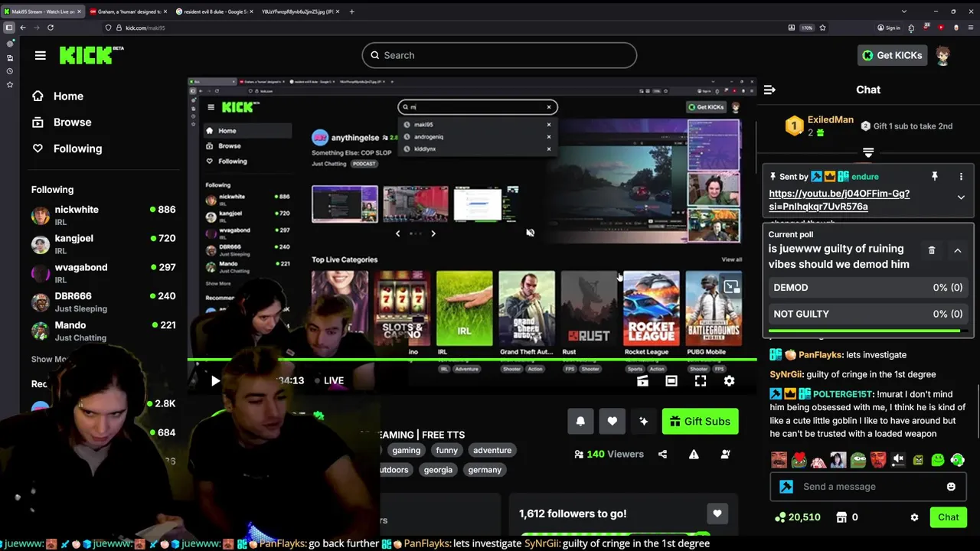Toggle follow with the heart button
This screenshot has width=980, height=551.
coord(612,422)
